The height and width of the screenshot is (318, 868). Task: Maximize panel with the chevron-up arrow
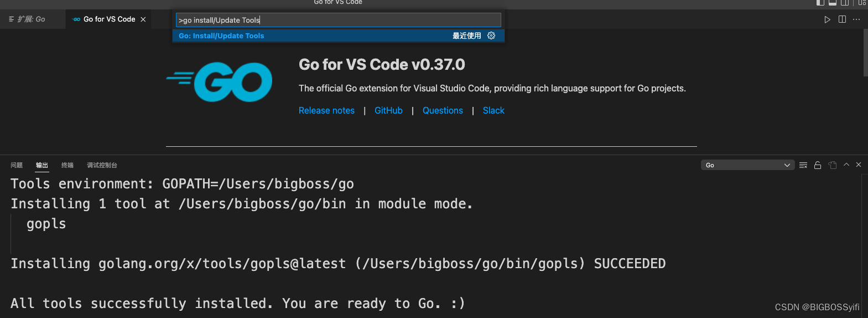pyautogui.click(x=846, y=165)
